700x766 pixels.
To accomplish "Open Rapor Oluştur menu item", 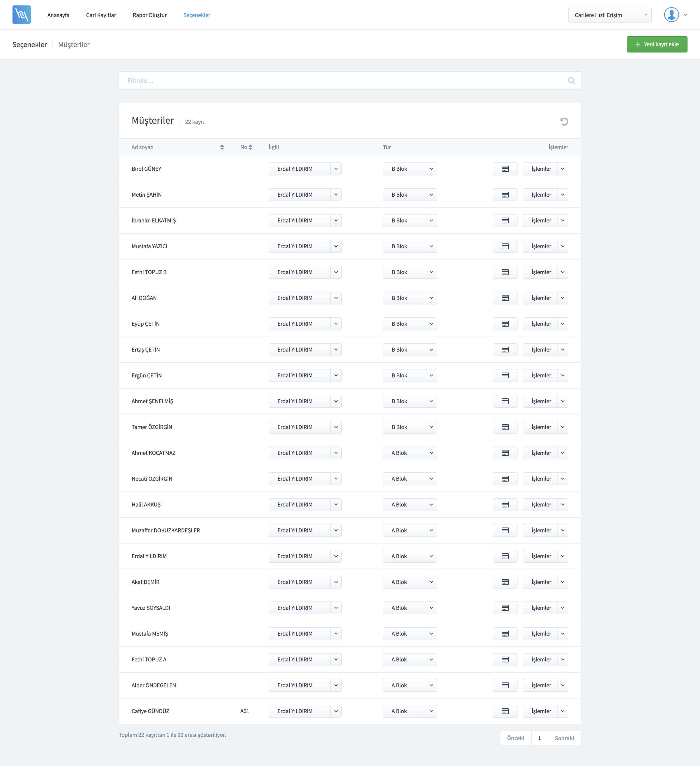I will tap(150, 15).
